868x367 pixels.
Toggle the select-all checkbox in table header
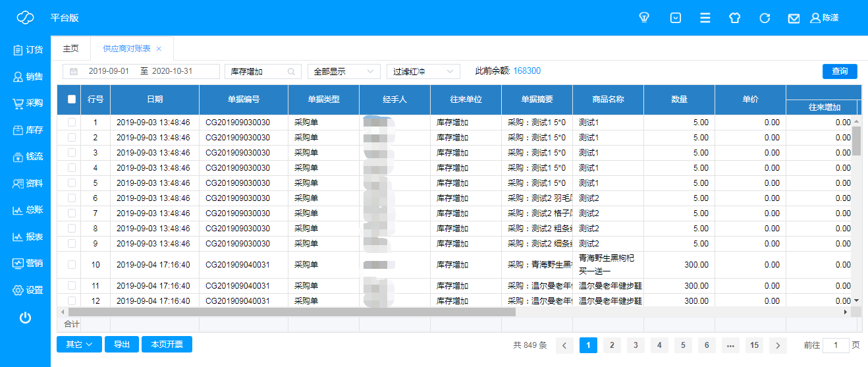tap(72, 99)
